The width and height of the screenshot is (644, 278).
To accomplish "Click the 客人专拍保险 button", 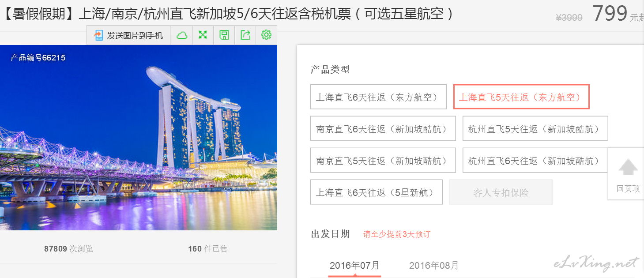I will coord(501,192).
